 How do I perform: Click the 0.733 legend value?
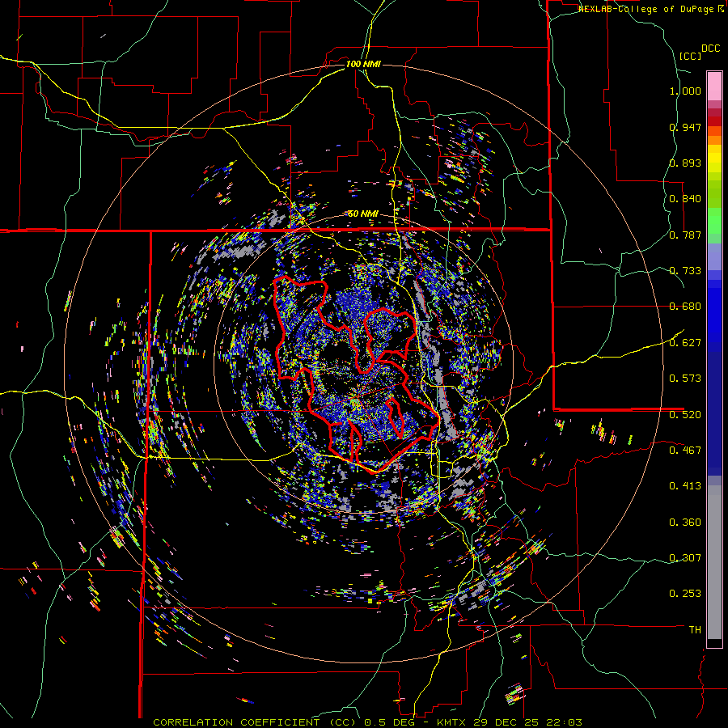point(685,271)
